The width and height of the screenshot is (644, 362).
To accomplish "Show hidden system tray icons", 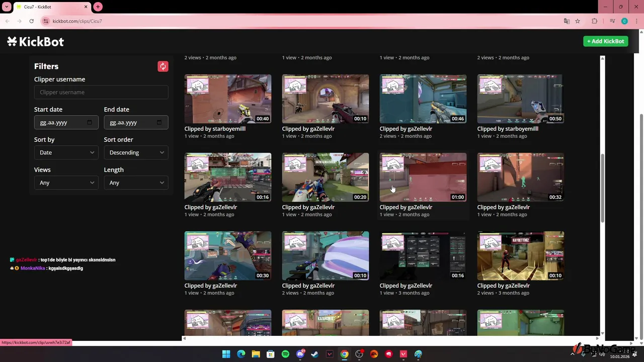I will tap(572, 354).
